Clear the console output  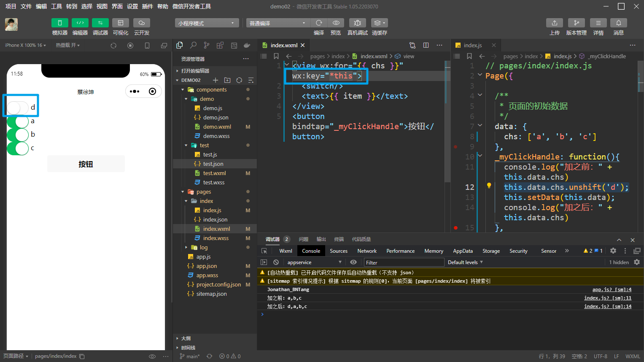[276, 262]
